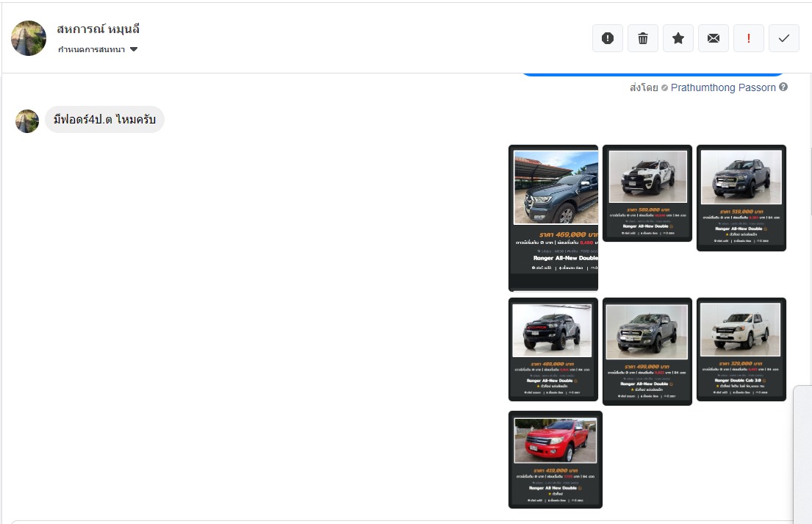Delete conversation with the trash icon

coord(643,38)
